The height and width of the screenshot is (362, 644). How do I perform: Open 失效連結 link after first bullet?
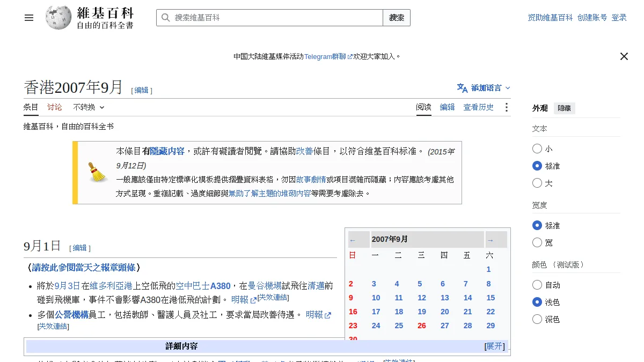(x=274, y=298)
